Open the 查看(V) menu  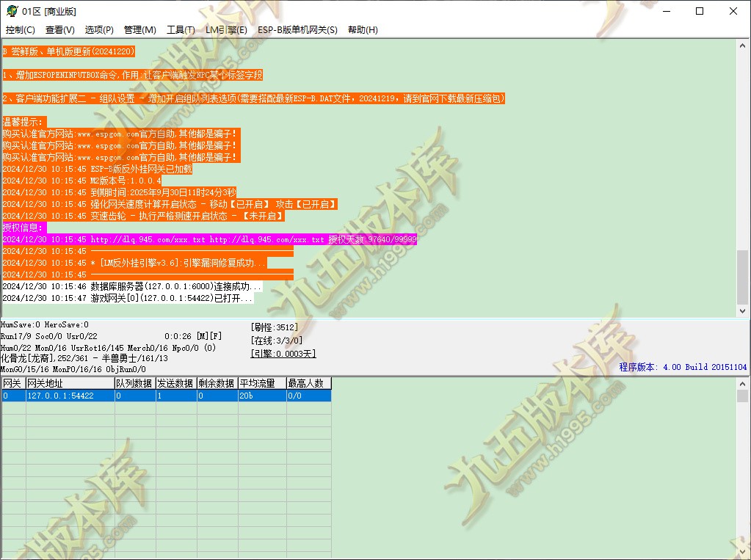coord(60,29)
